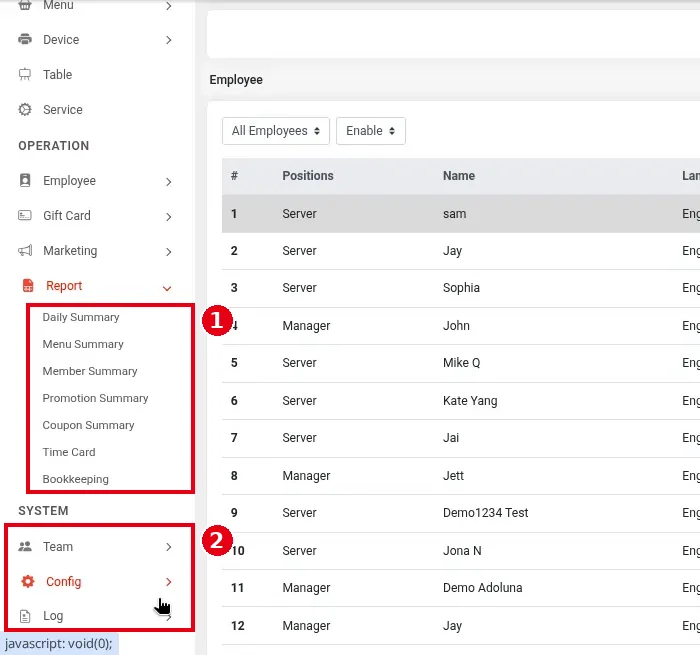700x655 pixels.
Task: Open the Table menu item
Action: [58, 75]
